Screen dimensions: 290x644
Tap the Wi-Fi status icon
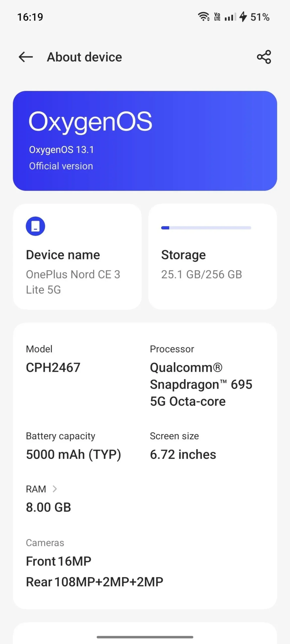pos(203,17)
